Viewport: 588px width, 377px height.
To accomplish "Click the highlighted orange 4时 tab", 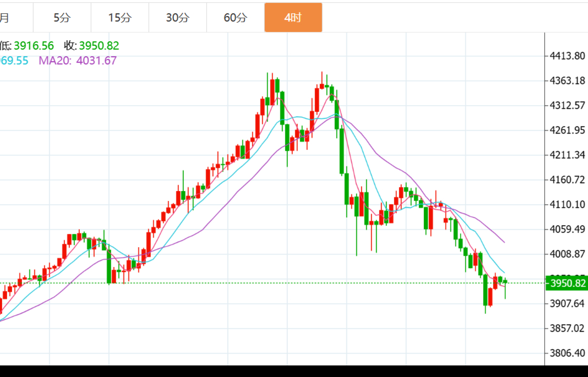I will tap(293, 18).
